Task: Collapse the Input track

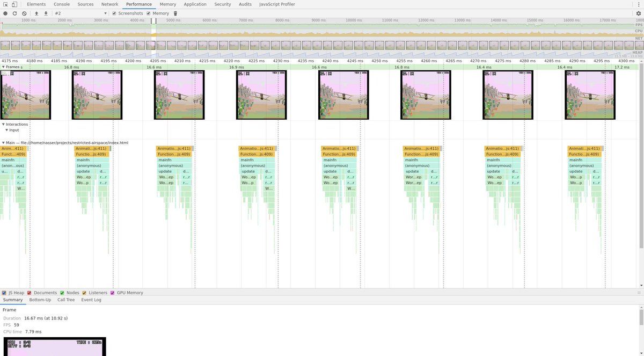Action: 7,130
